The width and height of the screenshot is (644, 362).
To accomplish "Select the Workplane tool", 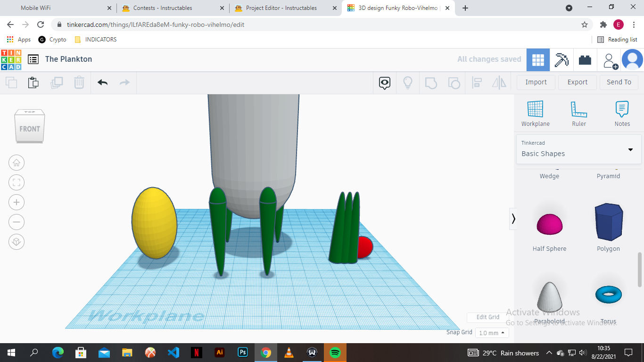I will click(535, 114).
